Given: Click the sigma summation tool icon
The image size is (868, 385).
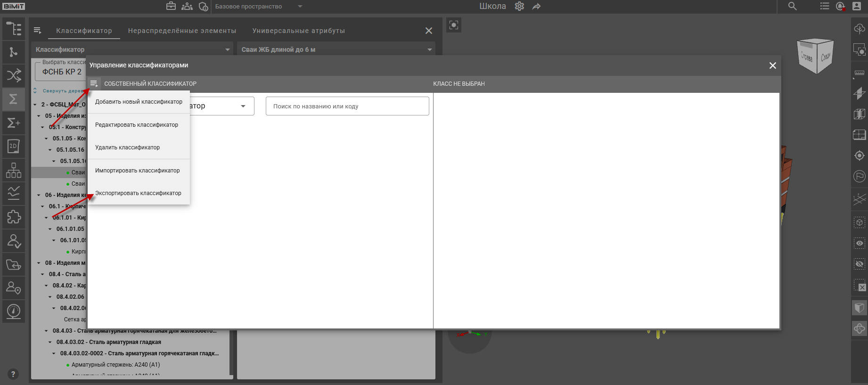Looking at the screenshot, I should tap(14, 99).
